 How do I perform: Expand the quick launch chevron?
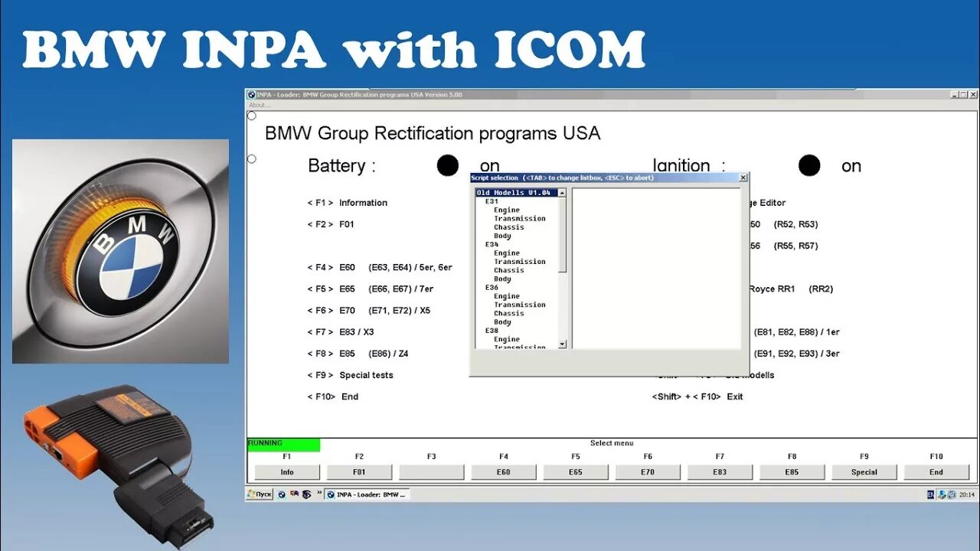point(318,494)
